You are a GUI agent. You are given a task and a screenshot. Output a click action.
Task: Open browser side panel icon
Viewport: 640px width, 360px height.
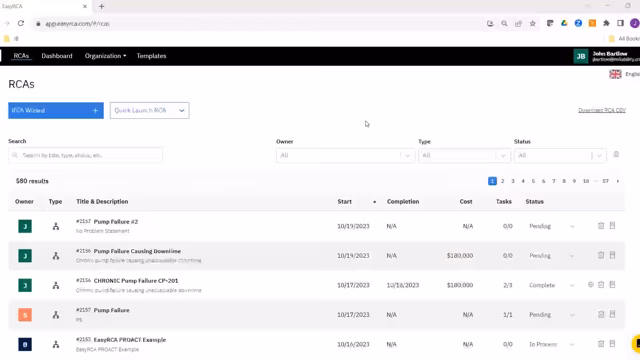[620, 23]
